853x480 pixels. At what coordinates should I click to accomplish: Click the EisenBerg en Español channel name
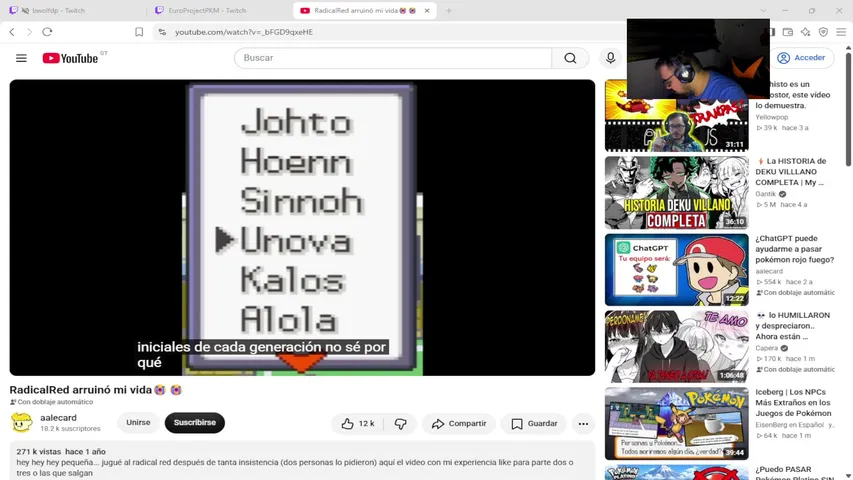[789, 424]
